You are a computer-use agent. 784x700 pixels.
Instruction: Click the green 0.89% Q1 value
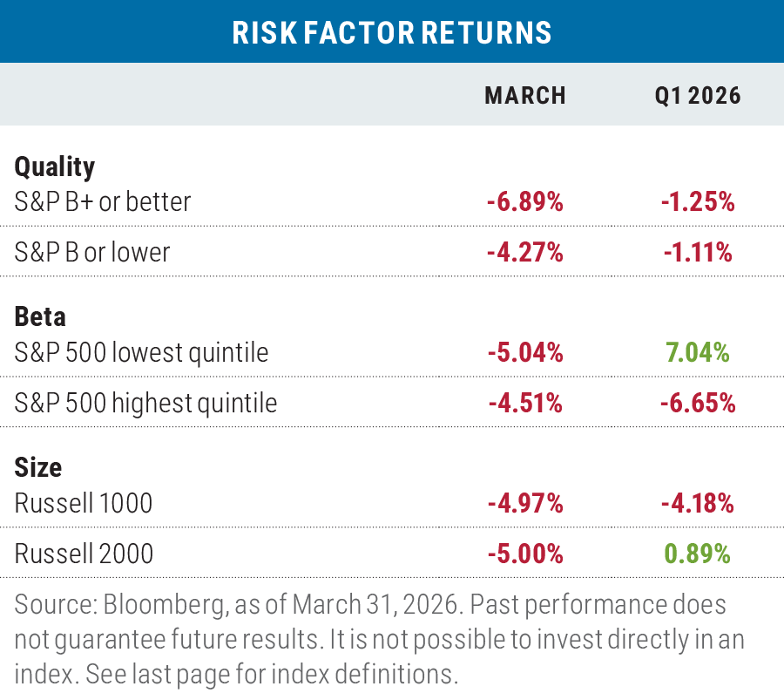[x=698, y=553]
